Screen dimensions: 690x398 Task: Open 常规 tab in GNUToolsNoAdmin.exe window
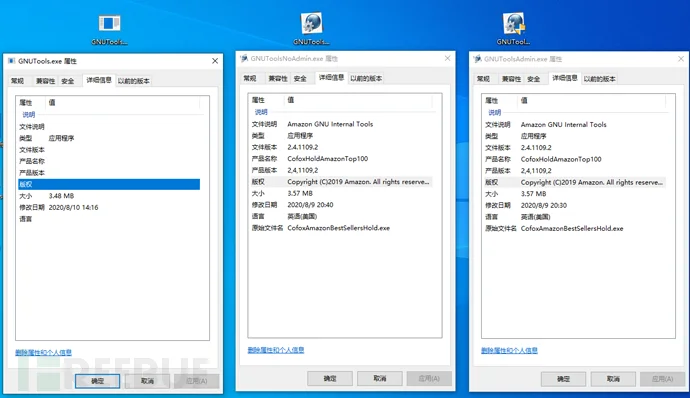tap(250, 78)
